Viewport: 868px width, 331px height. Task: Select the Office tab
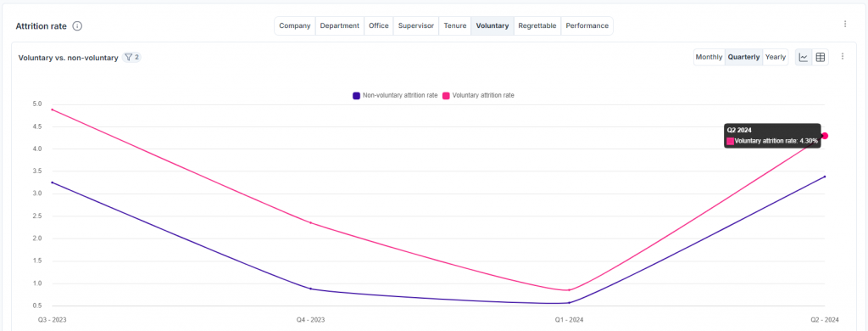point(379,26)
